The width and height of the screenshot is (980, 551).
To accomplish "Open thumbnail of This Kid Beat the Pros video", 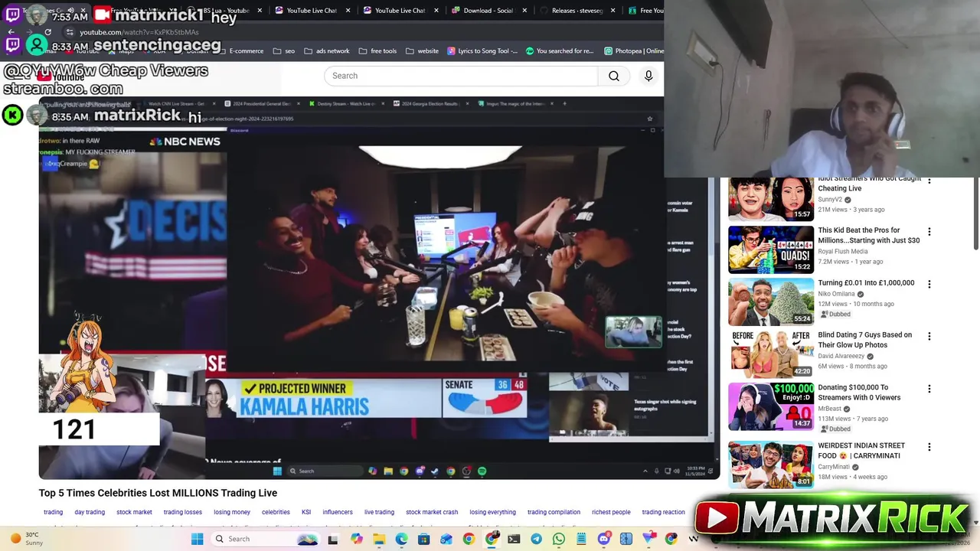I will point(771,249).
